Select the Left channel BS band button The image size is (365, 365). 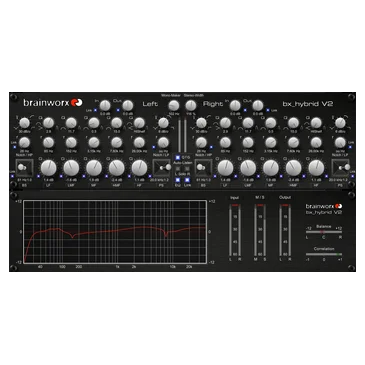pos(24,185)
